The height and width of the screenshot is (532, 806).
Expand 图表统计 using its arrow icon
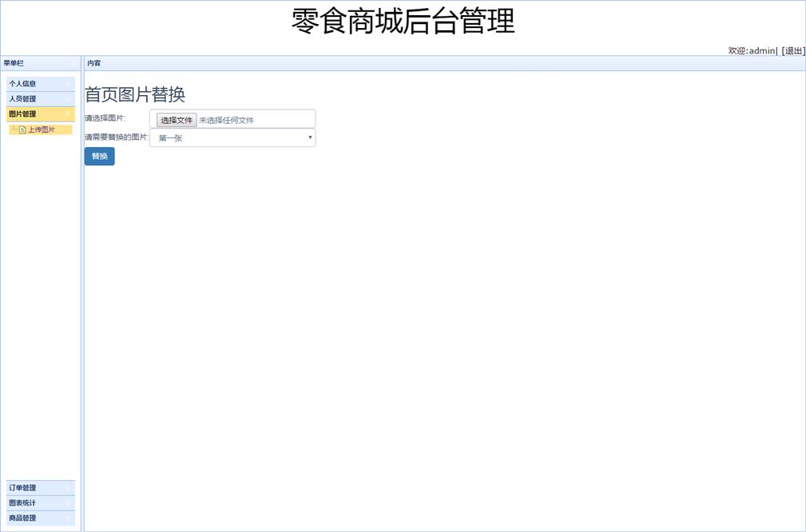[69, 502]
